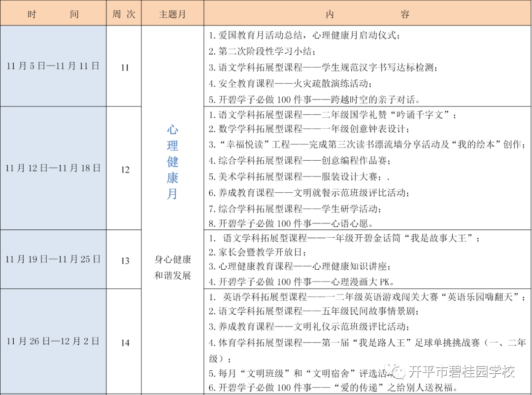This screenshot has width=532, height=395.
Task: Select the week number 12 cell
Action: 125,170
